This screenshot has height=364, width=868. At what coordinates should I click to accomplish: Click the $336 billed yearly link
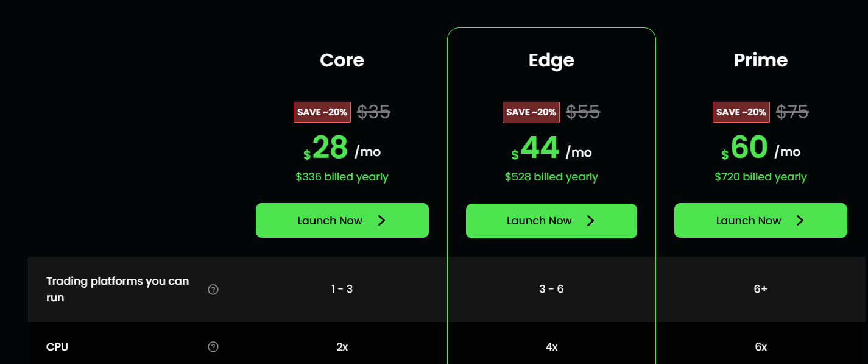click(x=342, y=177)
